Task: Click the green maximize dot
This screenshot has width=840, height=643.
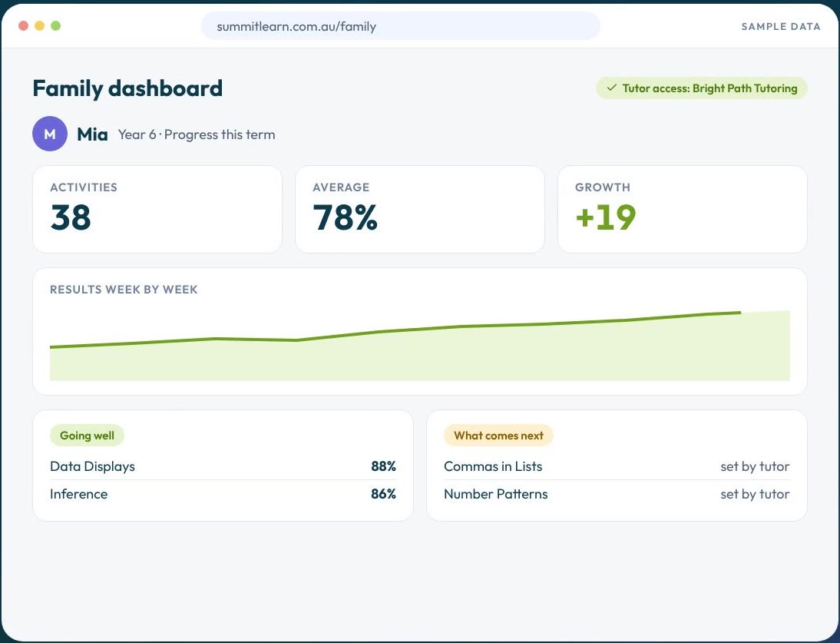Action: coord(56,25)
